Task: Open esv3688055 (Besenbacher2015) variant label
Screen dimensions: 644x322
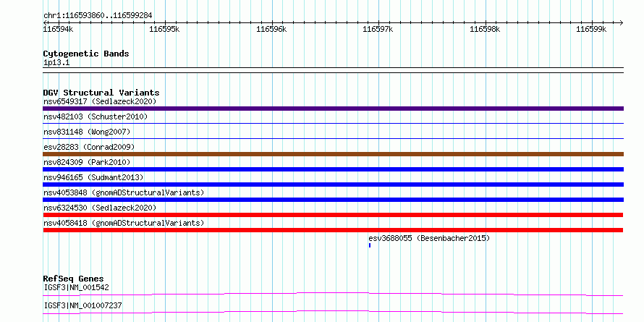Action: click(x=429, y=238)
